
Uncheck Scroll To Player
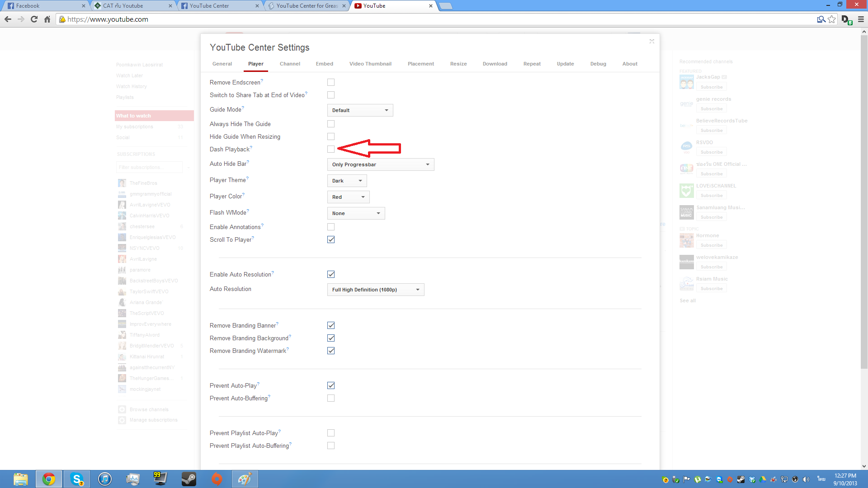pyautogui.click(x=331, y=239)
